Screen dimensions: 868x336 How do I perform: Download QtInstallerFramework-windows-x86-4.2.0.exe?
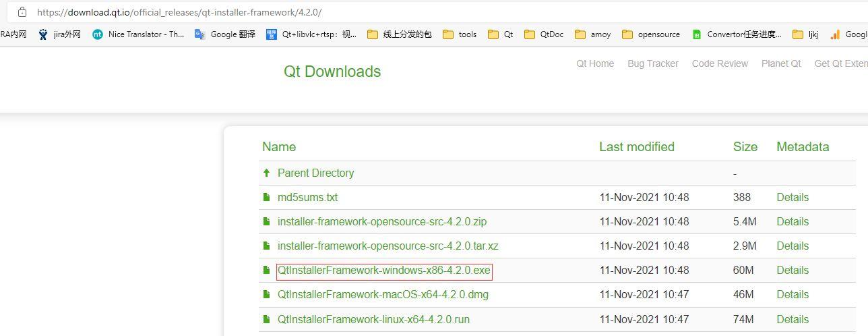pyautogui.click(x=384, y=271)
